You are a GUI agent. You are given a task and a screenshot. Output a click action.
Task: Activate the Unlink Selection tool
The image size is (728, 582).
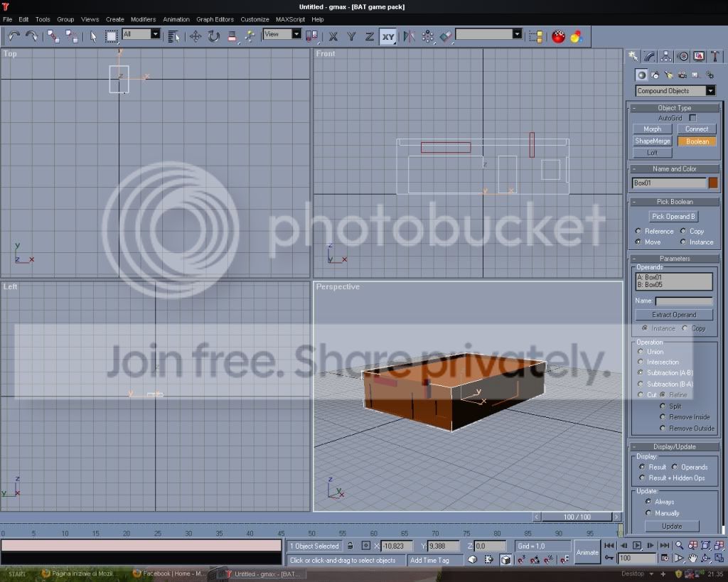[x=72, y=36]
